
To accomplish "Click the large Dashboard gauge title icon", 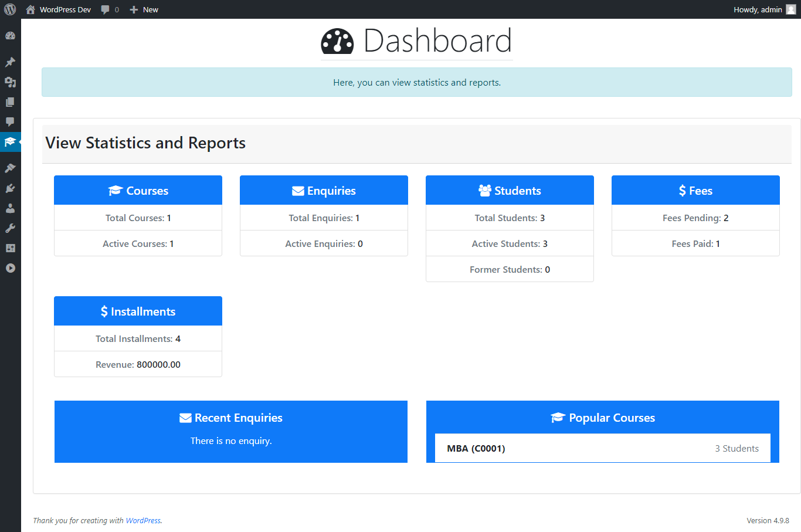I will (337, 41).
